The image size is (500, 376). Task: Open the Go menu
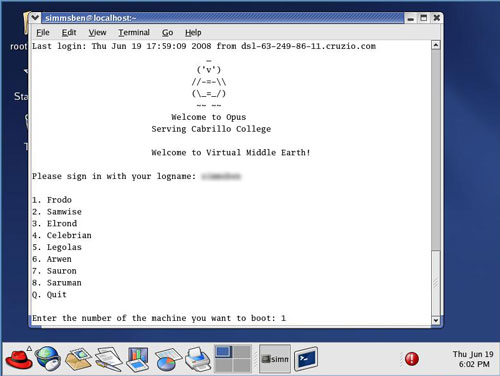click(167, 33)
